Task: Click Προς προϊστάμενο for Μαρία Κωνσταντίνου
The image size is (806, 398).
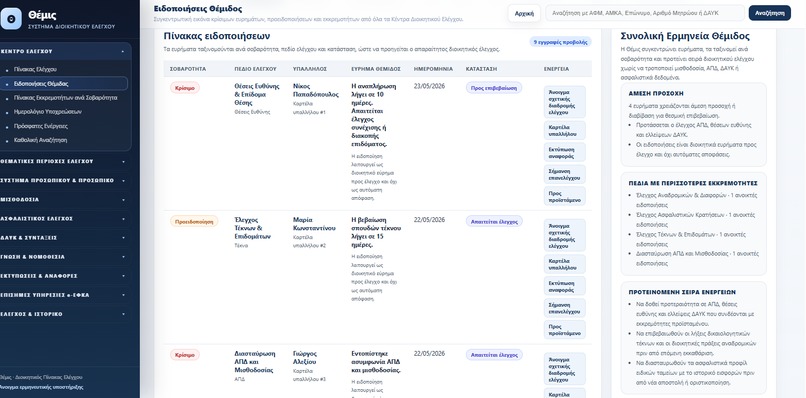Action: click(x=564, y=330)
